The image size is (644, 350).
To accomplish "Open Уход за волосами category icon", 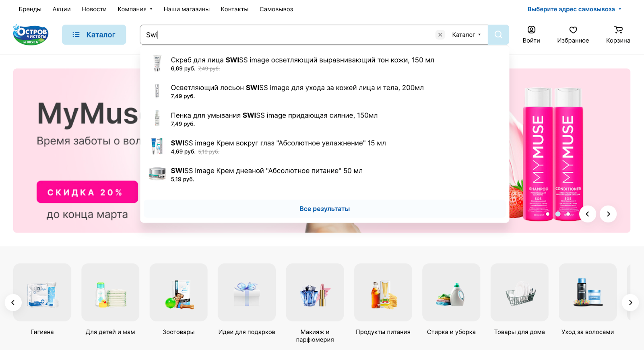I will tap(588, 292).
